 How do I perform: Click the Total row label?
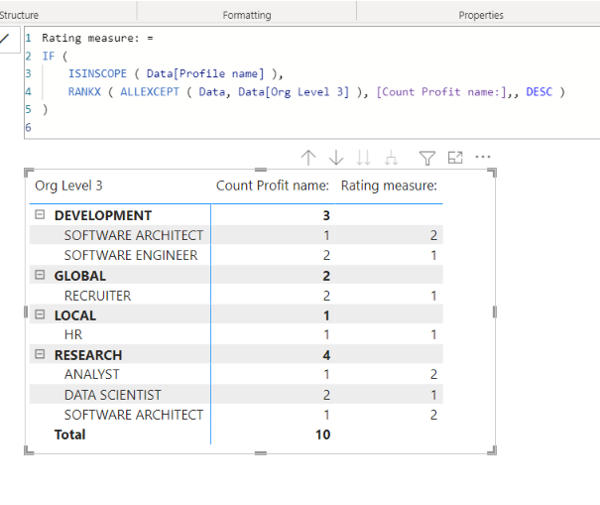(70, 435)
